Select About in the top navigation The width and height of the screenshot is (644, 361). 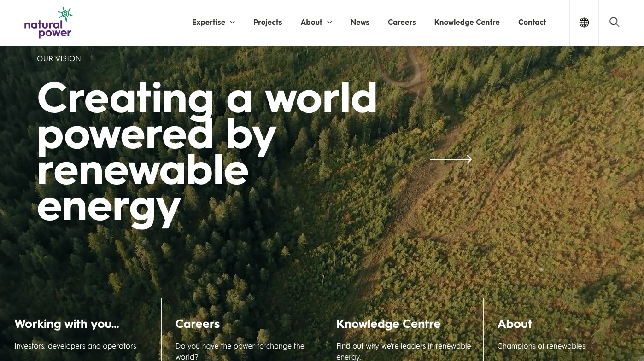pos(311,22)
